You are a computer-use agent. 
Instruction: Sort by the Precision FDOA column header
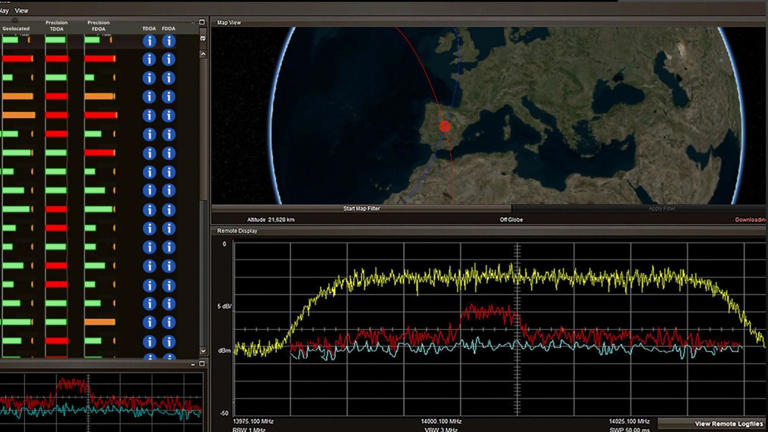pyautogui.click(x=98, y=26)
